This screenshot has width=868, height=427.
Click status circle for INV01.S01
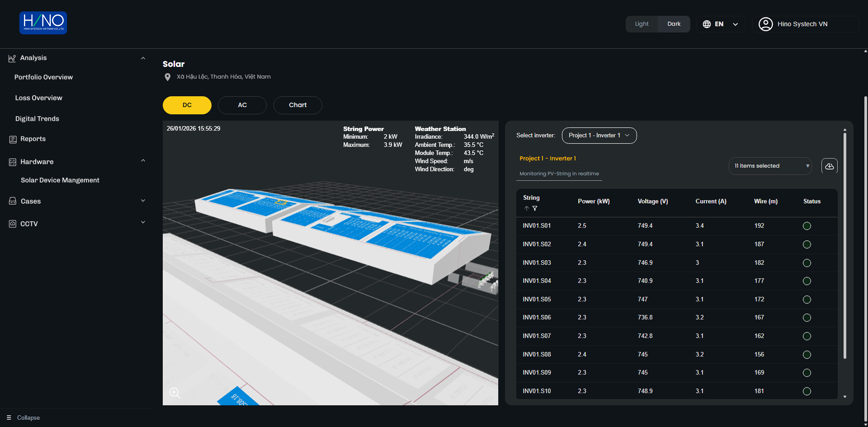(807, 226)
